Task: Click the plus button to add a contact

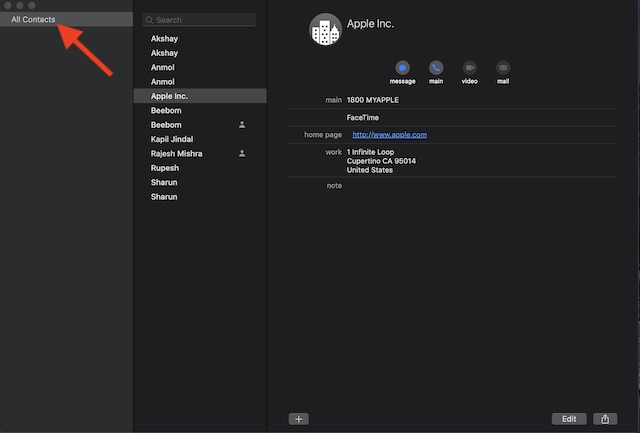Action: [298, 419]
